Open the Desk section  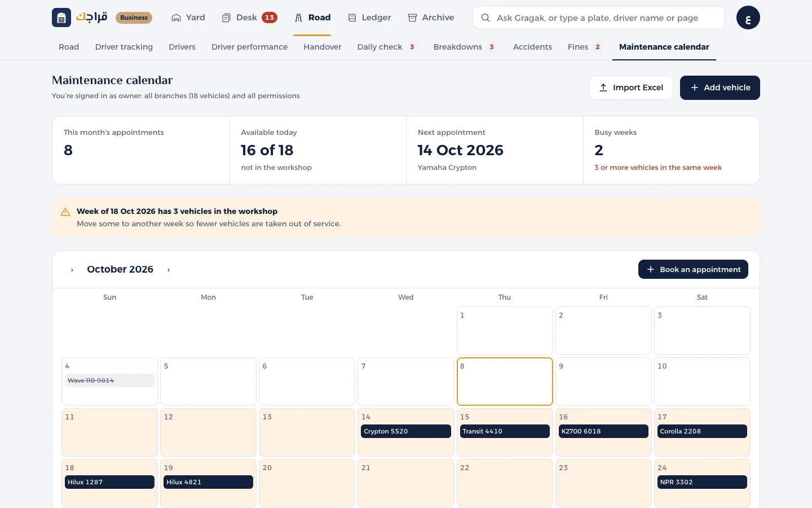[249, 17]
